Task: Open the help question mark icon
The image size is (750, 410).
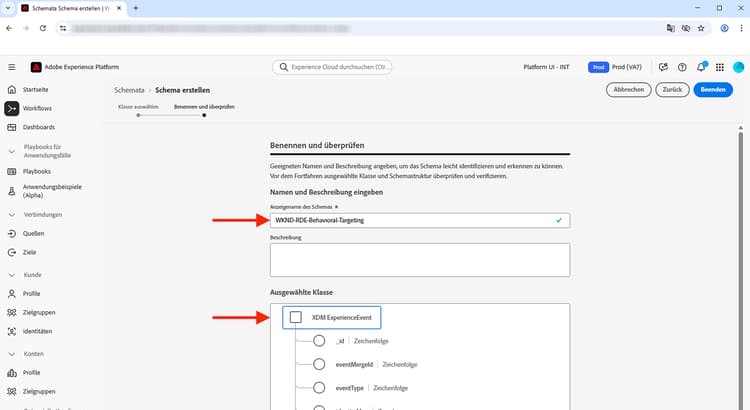Action: pyautogui.click(x=682, y=67)
